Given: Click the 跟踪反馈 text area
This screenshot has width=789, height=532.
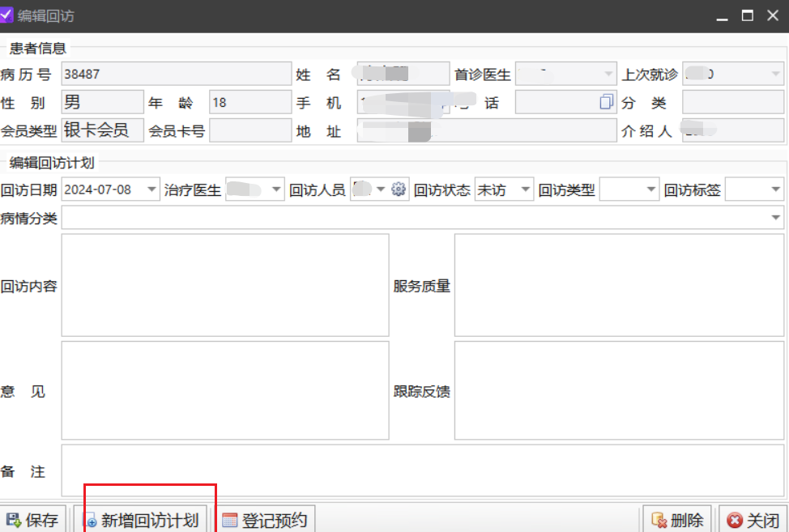Looking at the screenshot, I should (619, 390).
